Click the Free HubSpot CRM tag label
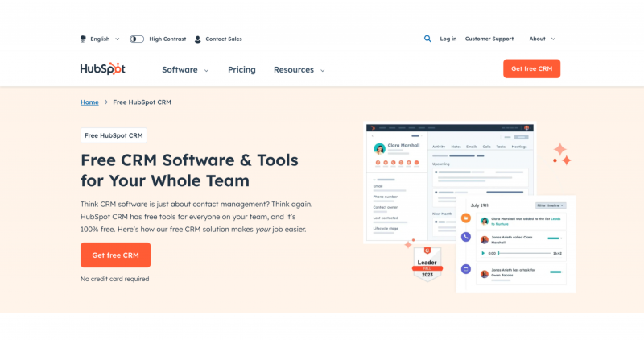Viewport: 644px width, 340px height. [x=114, y=135]
